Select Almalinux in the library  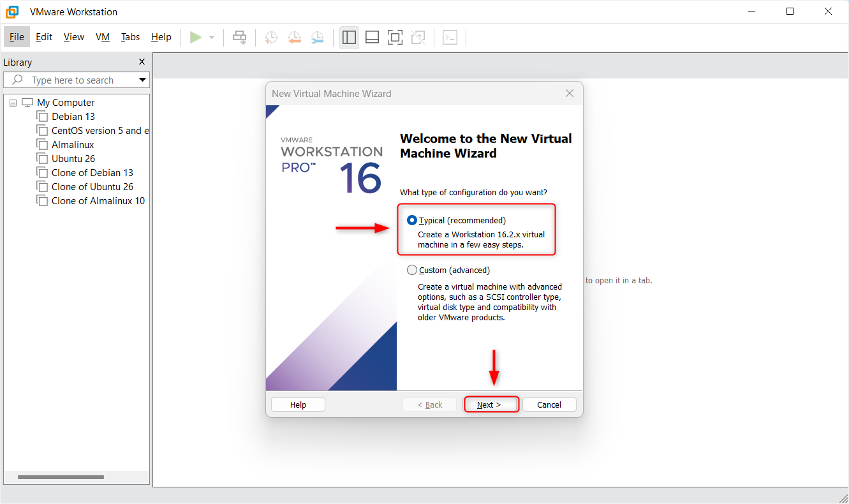coord(73,144)
